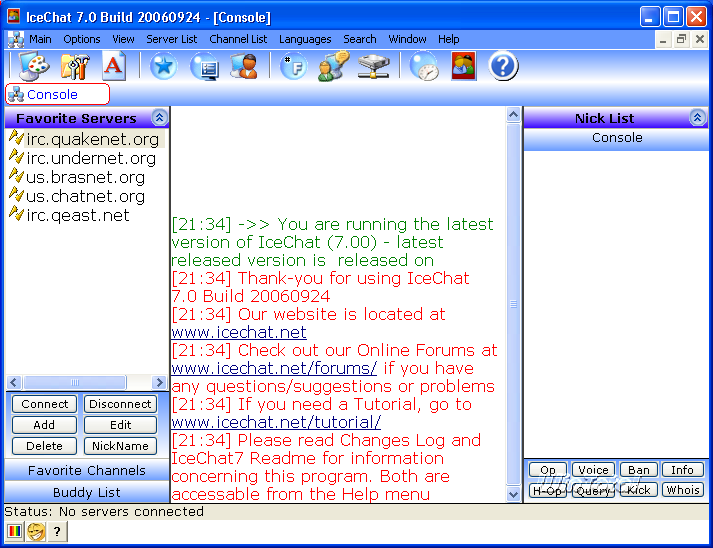Click the menu bar network icon left of Main
713x548 pixels.
click(x=16, y=40)
